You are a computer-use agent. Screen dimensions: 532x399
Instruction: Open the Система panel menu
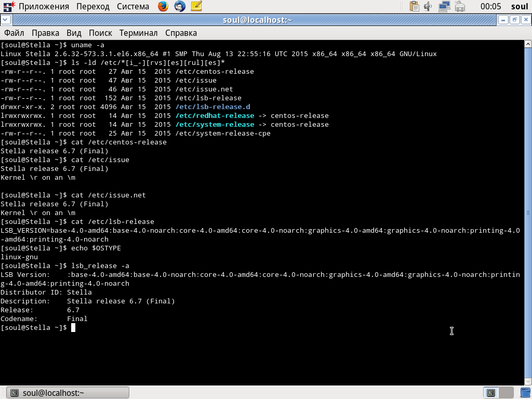coord(133,6)
